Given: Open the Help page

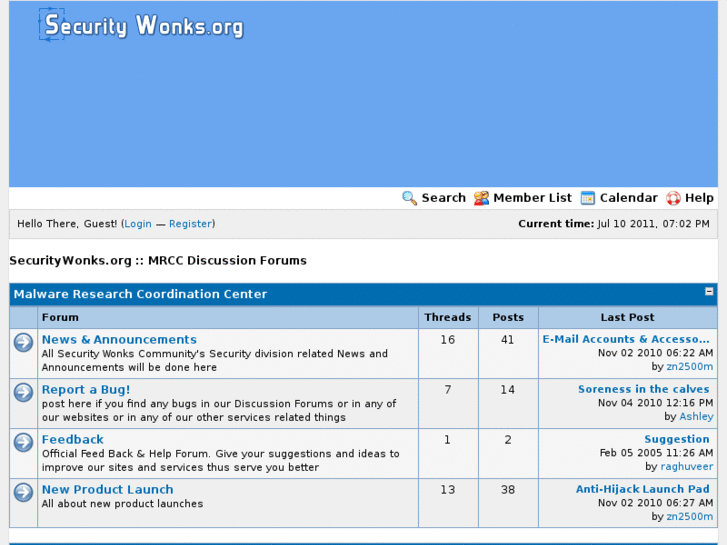Looking at the screenshot, I should pos(699,198).
